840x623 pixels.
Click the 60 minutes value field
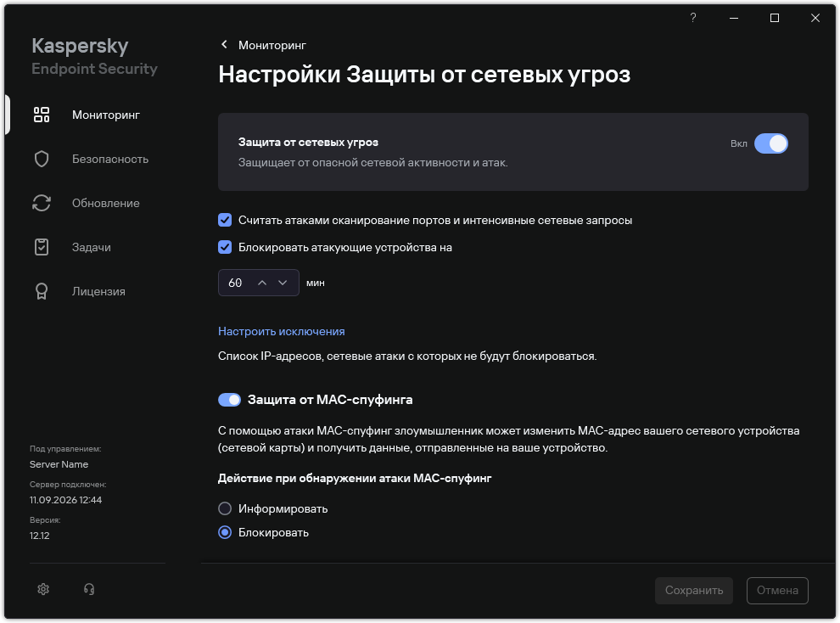[x=235, y=283]
